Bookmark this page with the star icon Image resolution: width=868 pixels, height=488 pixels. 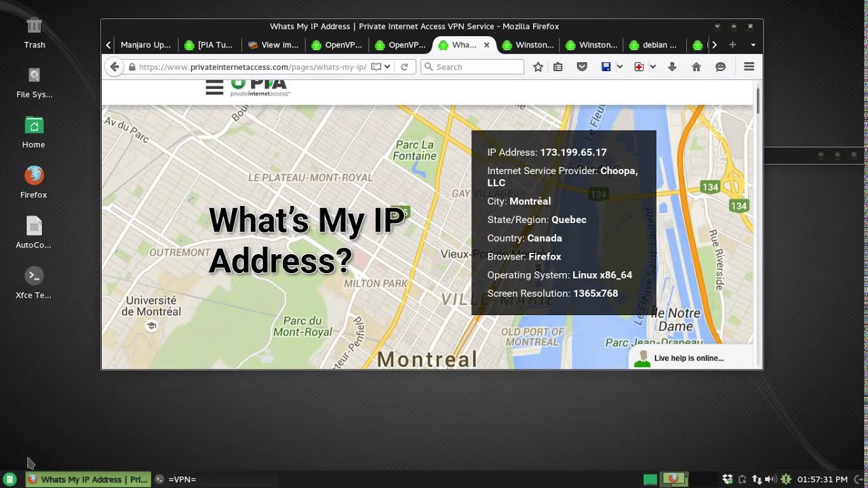(x=538, y=66)
